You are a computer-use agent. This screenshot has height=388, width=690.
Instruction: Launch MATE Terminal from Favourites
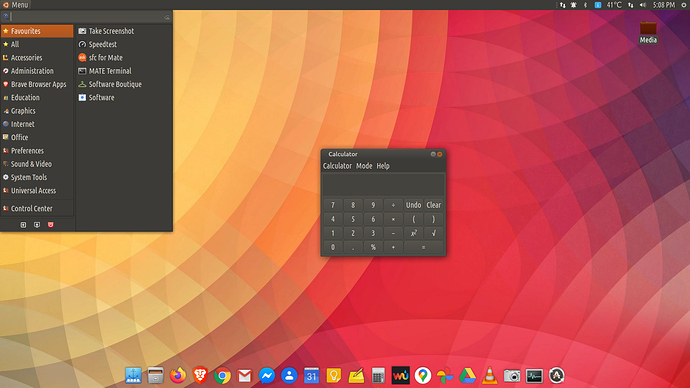click(x=124, y=71)
